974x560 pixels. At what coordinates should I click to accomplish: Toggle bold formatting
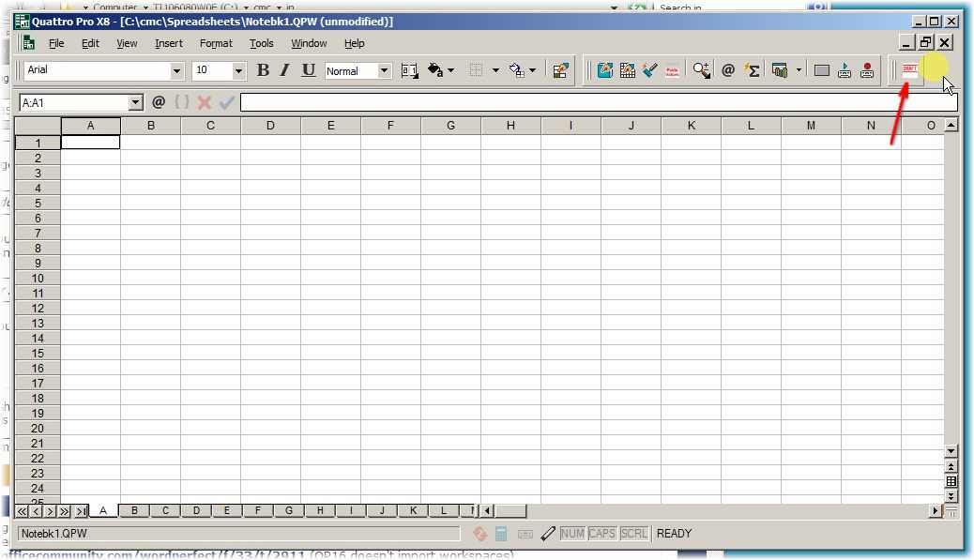point(263,70)
